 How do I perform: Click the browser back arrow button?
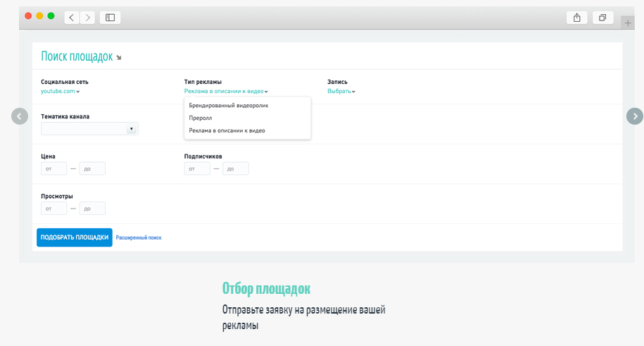click(72, 18)
